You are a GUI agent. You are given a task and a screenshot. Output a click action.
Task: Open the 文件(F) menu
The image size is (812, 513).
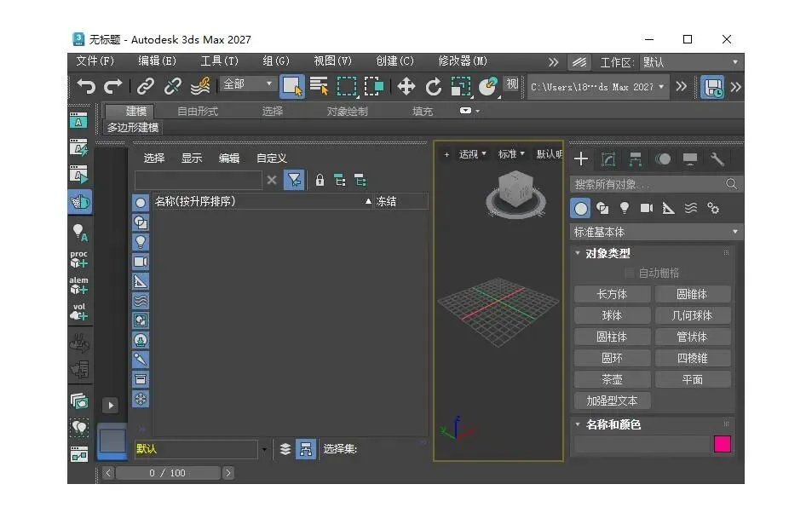(x=95, y=61)
